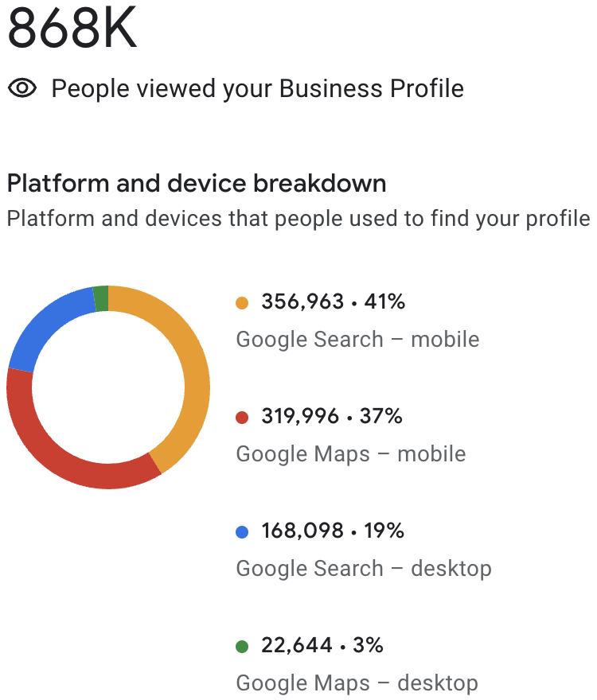The height and width of the screenshot is (700, 597).
Task: Click the 'Google Maps – mobile' label
Action: point(351,454)
